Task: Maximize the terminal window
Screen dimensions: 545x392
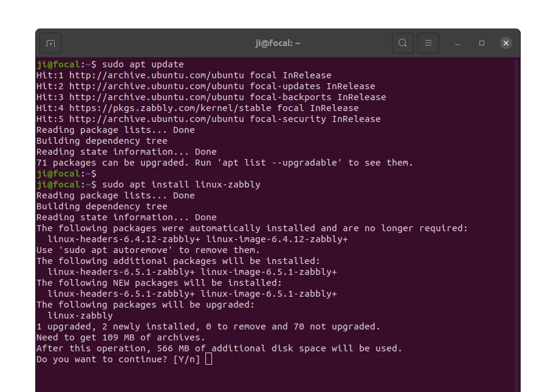Action: 481,43
